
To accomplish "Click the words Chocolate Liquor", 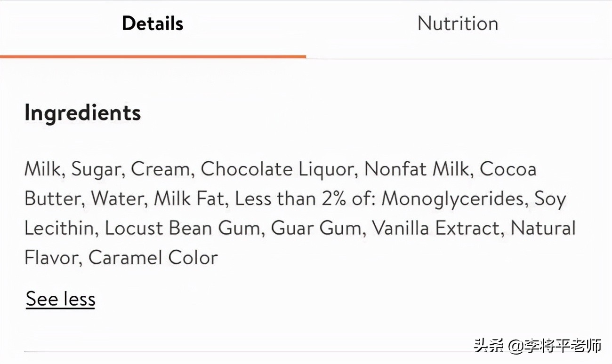I will [x=278, y=169].
